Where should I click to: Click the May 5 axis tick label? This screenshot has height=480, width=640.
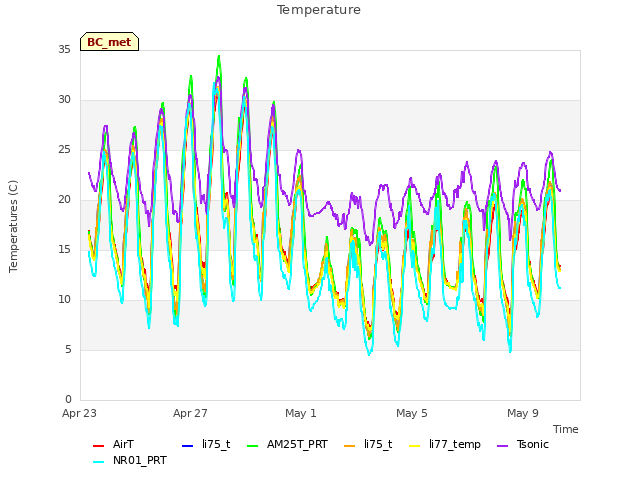[x=412, y=413]
